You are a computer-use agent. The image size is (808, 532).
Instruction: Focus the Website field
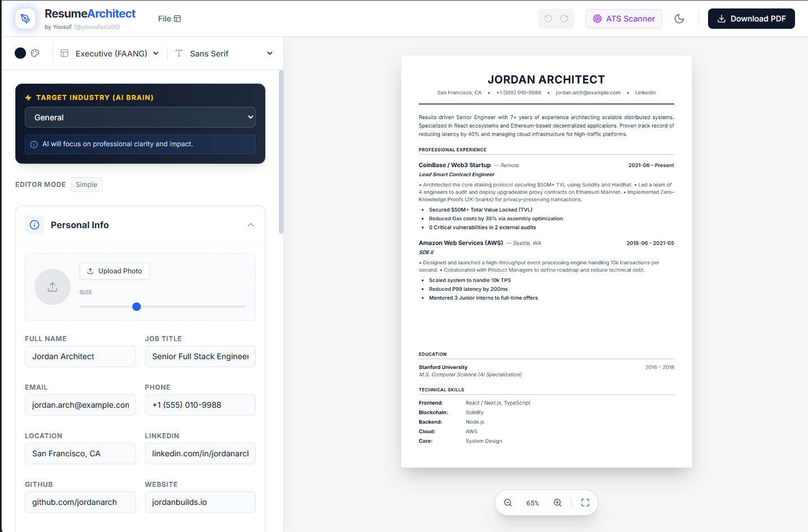coord(200,502)
